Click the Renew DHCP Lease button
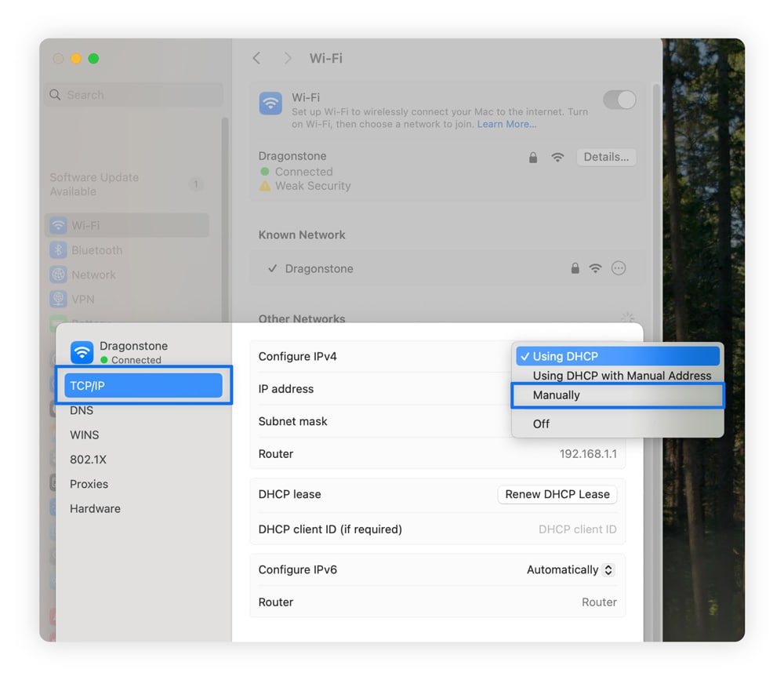The height and width of the screenshot is (680, 784). point(557,494)
